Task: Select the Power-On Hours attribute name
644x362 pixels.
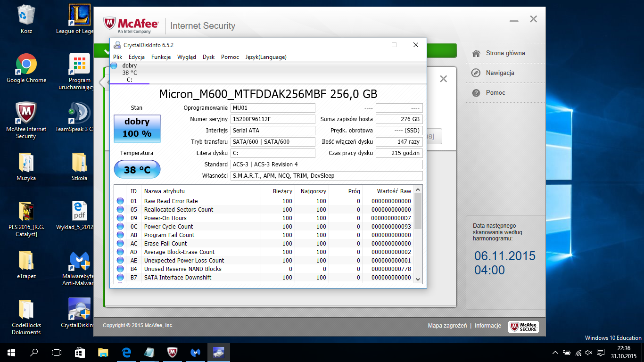Action: pyautogui.click(x=165, y=218)
